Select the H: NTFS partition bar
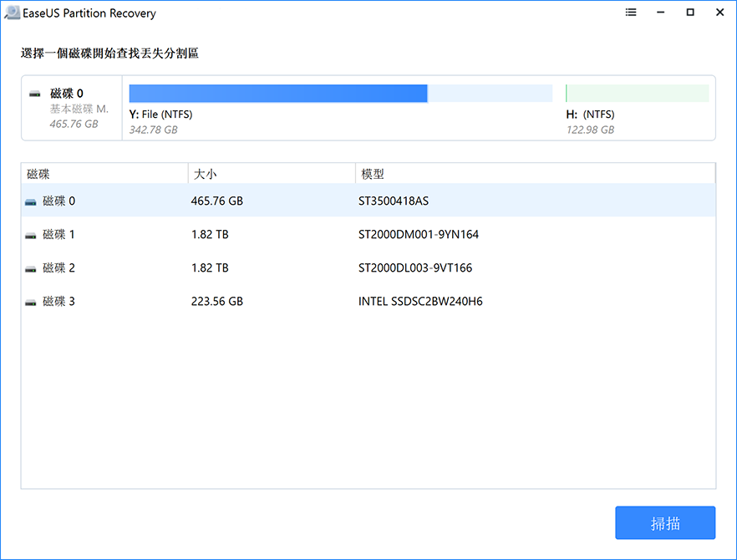Screen dimensions: 737x560 click(x=637, y=93)
